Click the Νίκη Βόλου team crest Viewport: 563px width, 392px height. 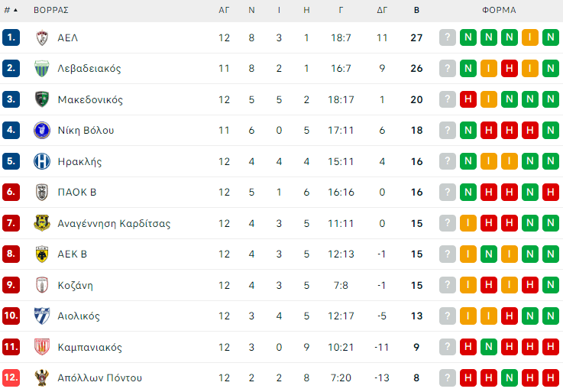pyautogui.click(x=41, y=131)
